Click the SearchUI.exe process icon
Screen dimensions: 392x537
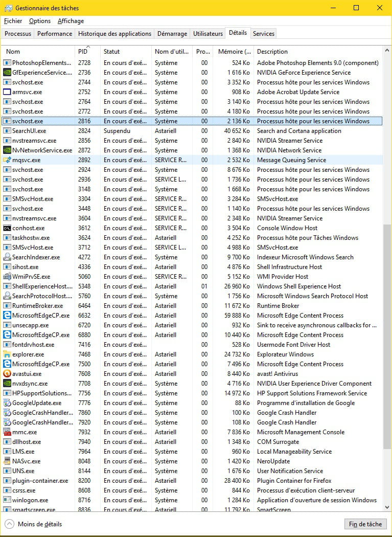tap(7, 131)
